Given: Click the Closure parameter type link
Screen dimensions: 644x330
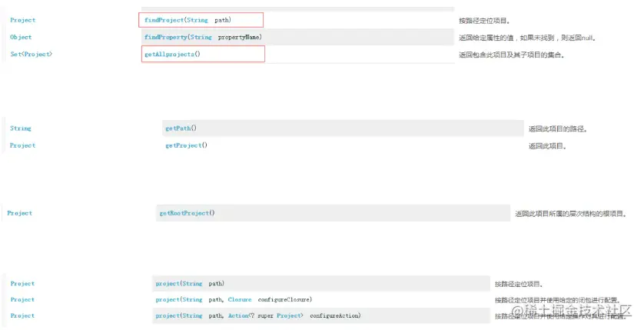Looking at the screenshot, I should tap(240, 299).
